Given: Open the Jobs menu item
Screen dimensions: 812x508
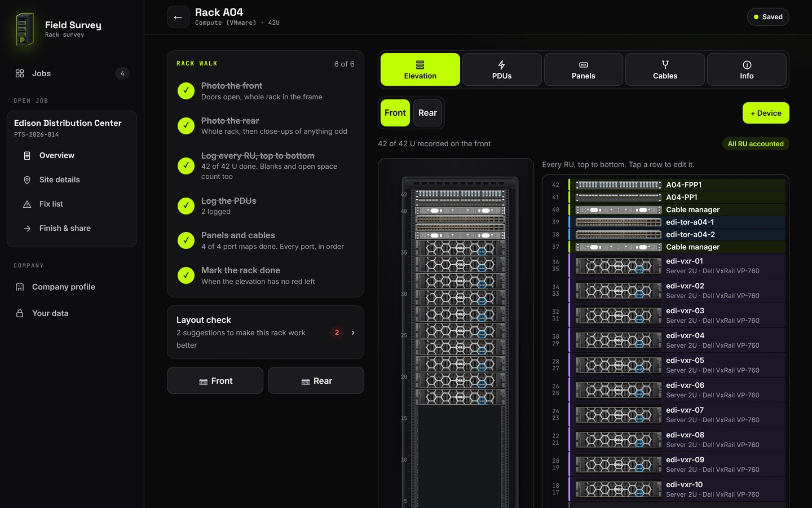Looking at the screenshot, I should point(72,73).
